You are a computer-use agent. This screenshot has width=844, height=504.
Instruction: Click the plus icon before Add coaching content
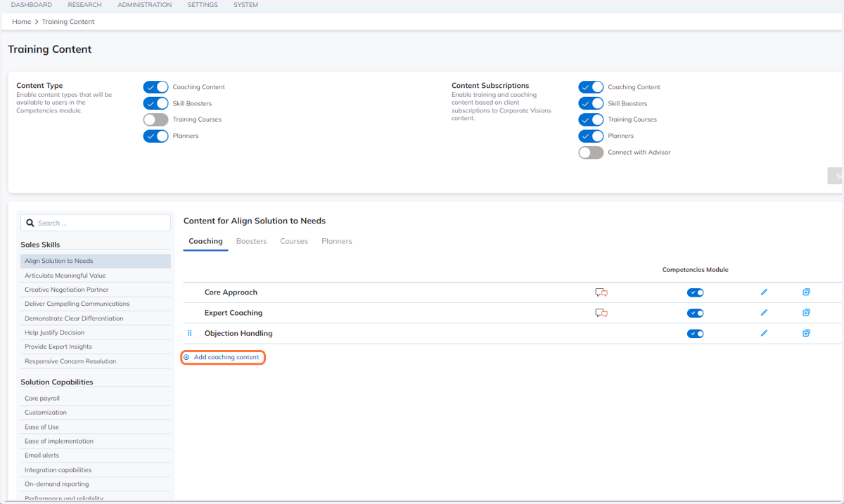point(186,357)
